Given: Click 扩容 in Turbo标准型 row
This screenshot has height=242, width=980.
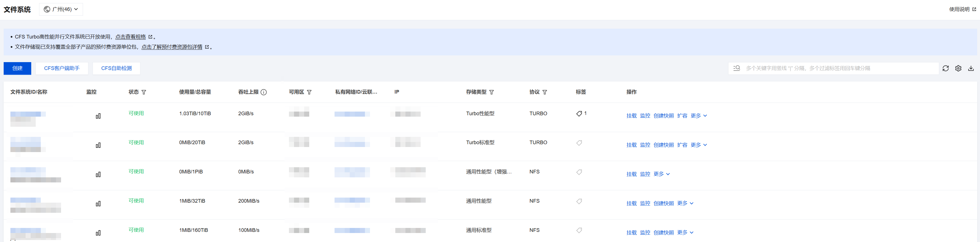Looking at the screenshot, I should (682, 145).
